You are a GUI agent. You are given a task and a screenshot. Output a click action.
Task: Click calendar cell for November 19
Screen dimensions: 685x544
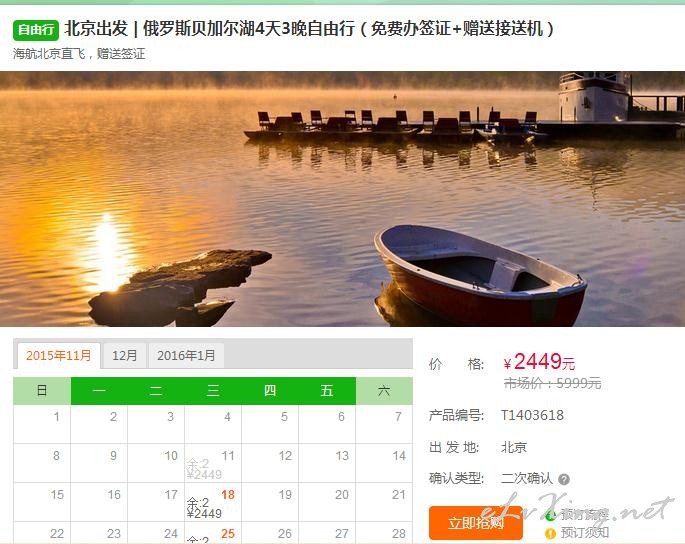pyautogui.click(x=270, y=502)
